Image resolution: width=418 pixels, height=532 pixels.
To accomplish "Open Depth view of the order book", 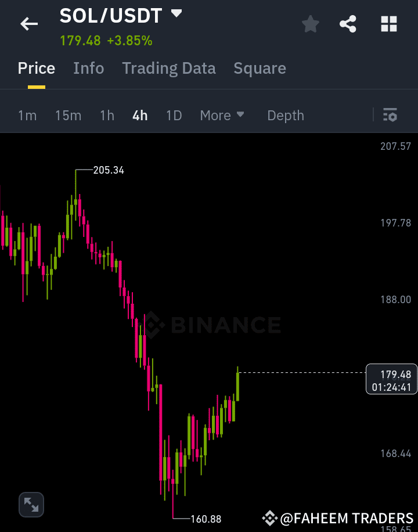I will click(285, 115).
